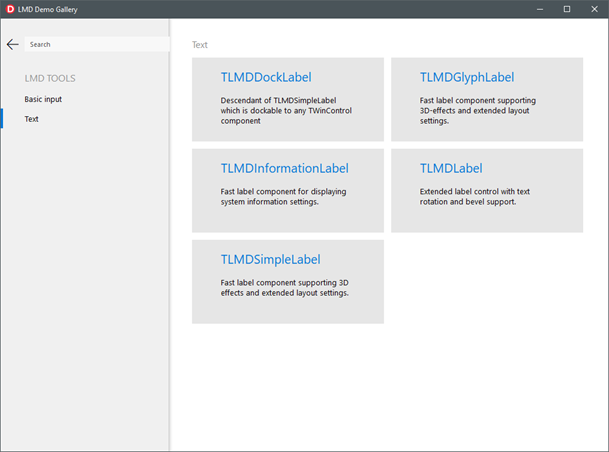The height and width of the screenshot is (452, 609).
Task: Open the TLMDLabel demo title
Action: 451,168
